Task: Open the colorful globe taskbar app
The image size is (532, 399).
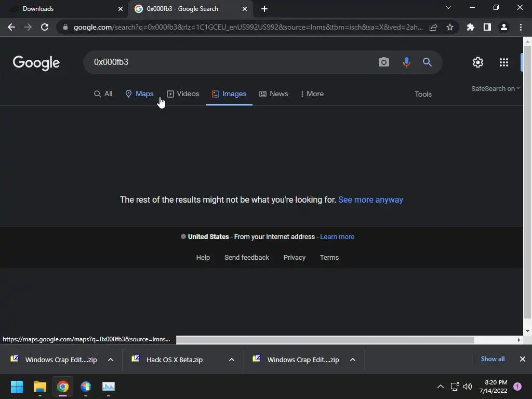Action: 86,387
